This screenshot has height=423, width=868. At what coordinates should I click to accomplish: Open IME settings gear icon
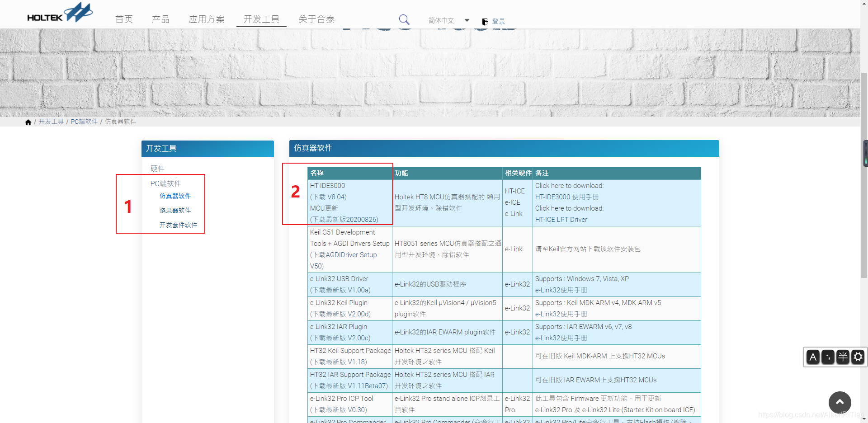(858, 357)
